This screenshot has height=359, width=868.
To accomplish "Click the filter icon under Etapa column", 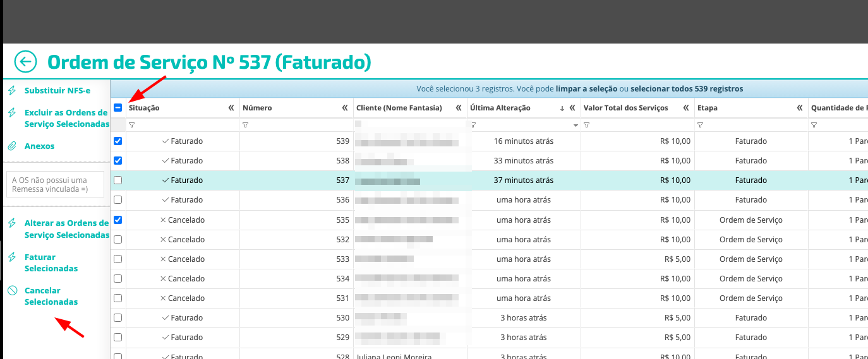I will click(x=700, y=126).
